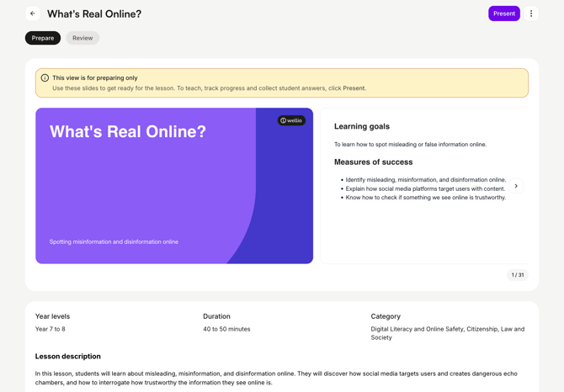Click the Category label
The width and height of the screenshot is (564, 392).
[386, 316]
